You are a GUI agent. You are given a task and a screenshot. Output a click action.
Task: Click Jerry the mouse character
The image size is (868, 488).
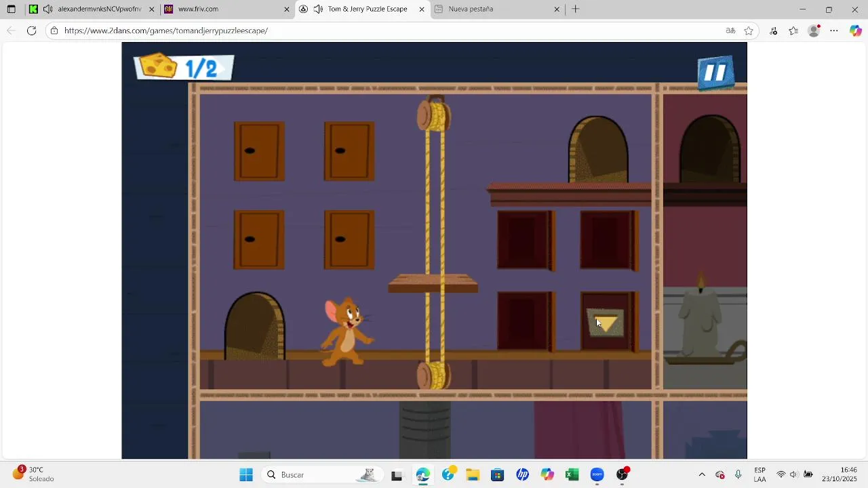(348, 332)
